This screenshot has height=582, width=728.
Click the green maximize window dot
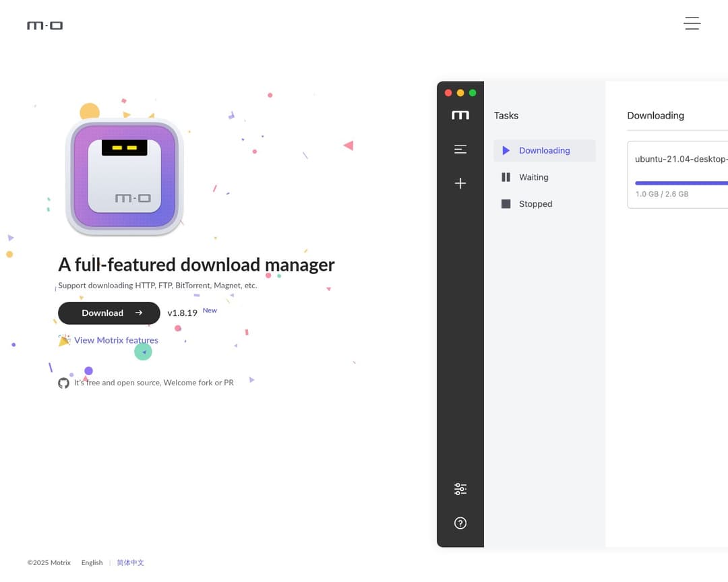pos(472,93)
